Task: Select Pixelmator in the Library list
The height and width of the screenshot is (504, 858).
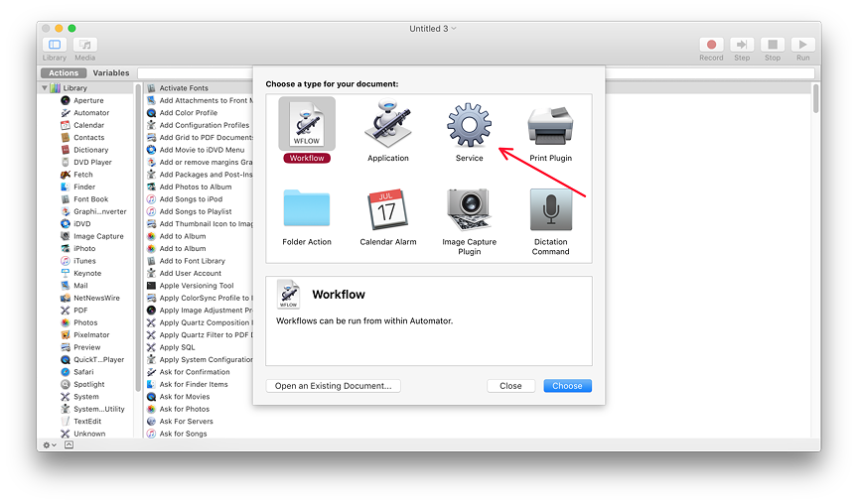Action: (91, 335)
